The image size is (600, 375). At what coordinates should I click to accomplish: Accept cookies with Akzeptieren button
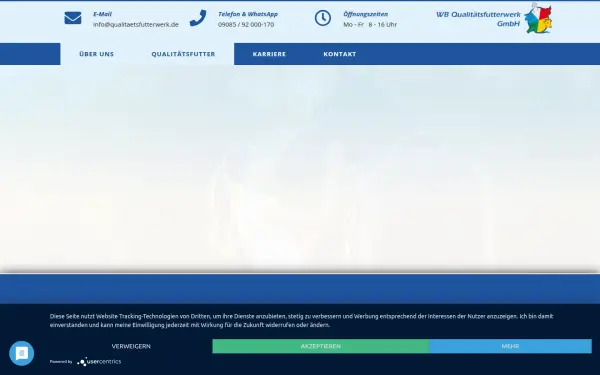click(321, 346)
